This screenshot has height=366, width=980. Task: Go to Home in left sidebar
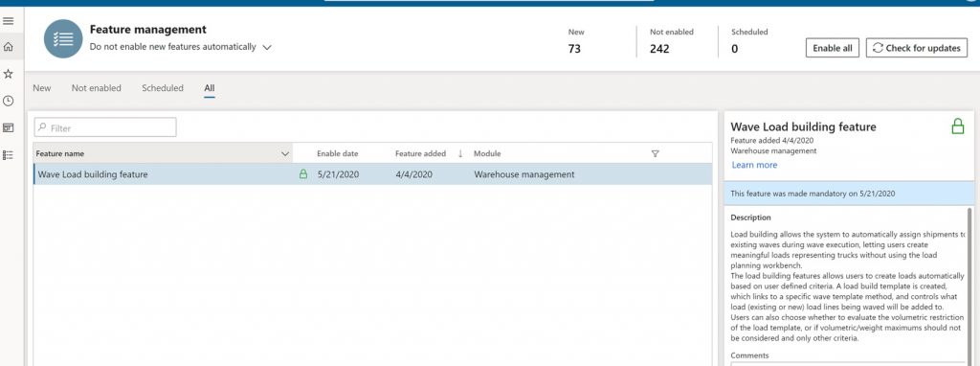pos(8,46)
